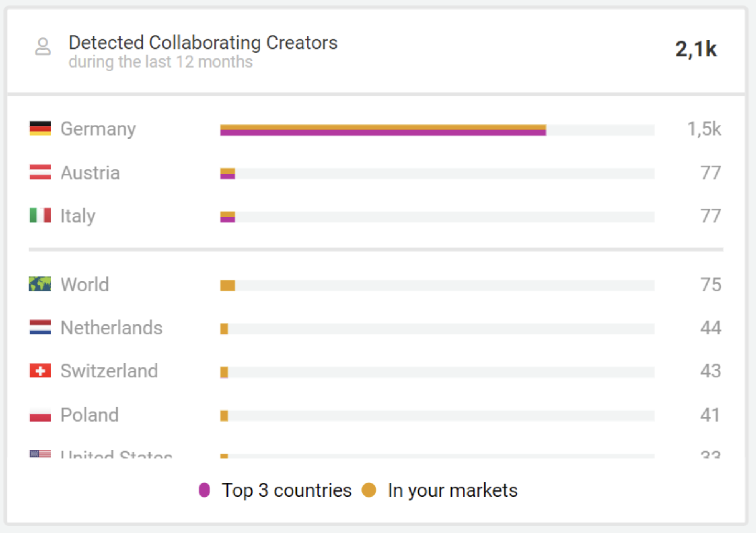
Task: Click the creator profile icon in header
Action: 43,46
